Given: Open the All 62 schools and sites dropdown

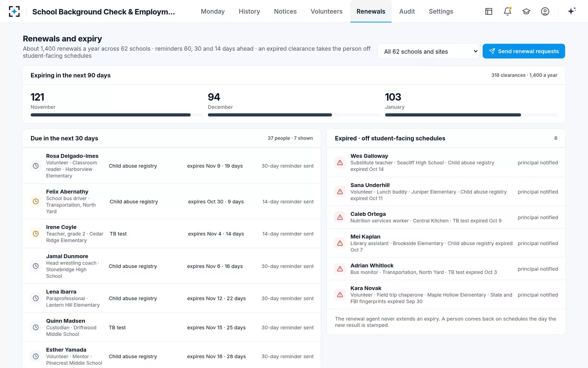Looking at the screenshot, I should (x=428, y=52).
